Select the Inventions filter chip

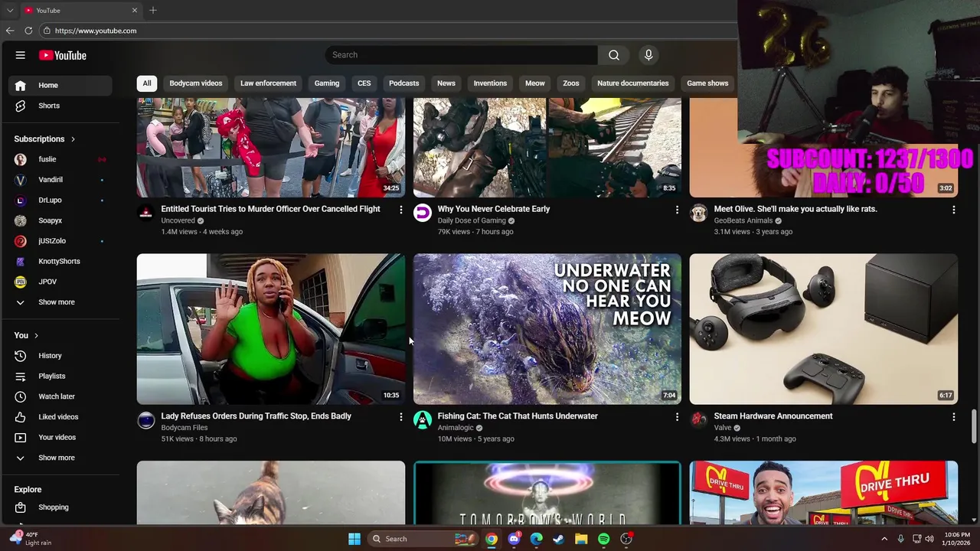(490, 83)
